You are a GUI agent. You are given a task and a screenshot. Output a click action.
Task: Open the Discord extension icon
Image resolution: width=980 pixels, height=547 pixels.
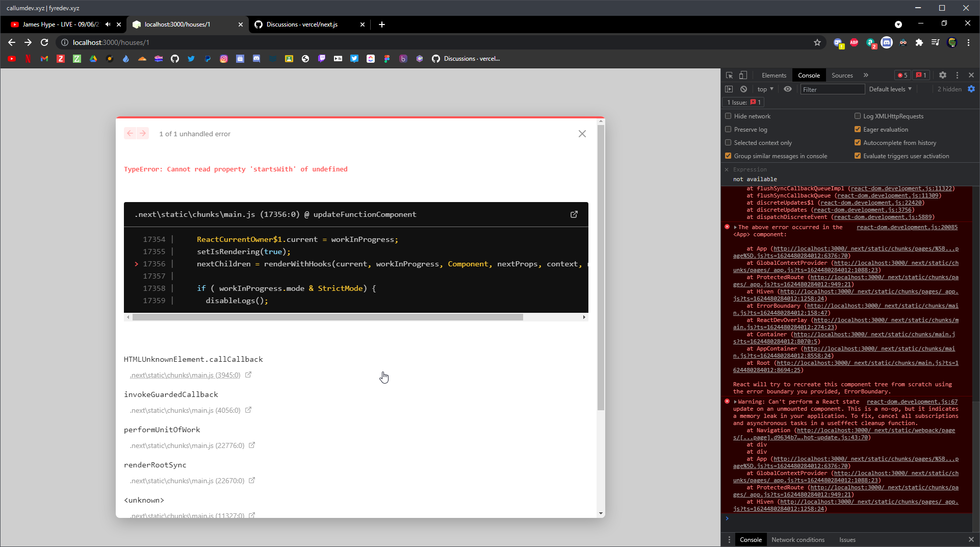point(888,43)
